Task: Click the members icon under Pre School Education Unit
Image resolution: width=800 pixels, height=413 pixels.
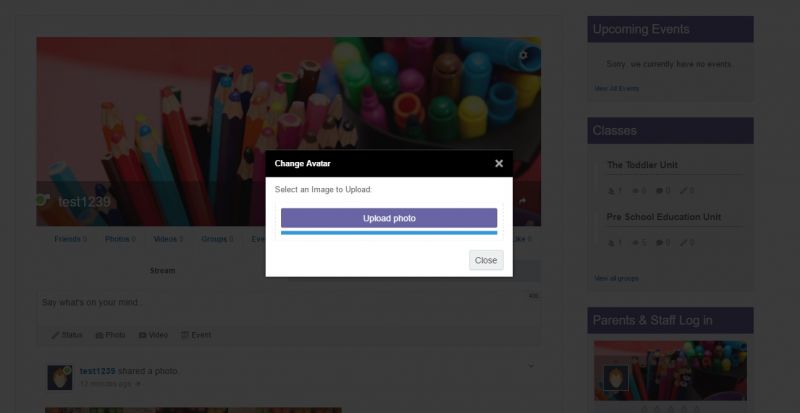Action: click(612, 243)
